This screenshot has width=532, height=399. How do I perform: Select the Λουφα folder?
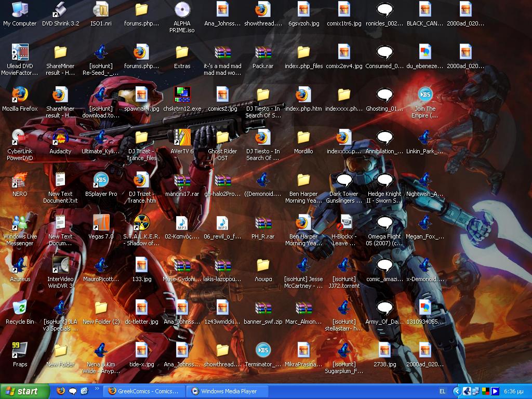(263, 270)
